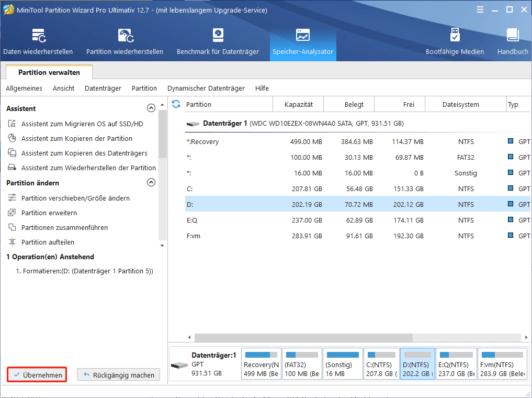Click the Partition verschieben/Größe ändern icon
Image resolution: width=532 pixels, height=398 pixels.
[x=12, y=197]
